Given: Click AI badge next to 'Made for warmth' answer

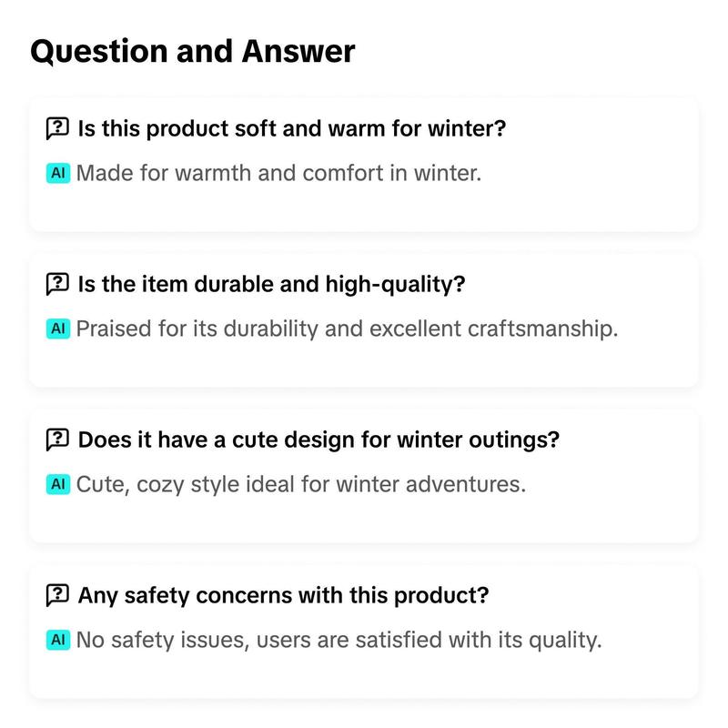Looking at the screenshot, I should point(58,173).
